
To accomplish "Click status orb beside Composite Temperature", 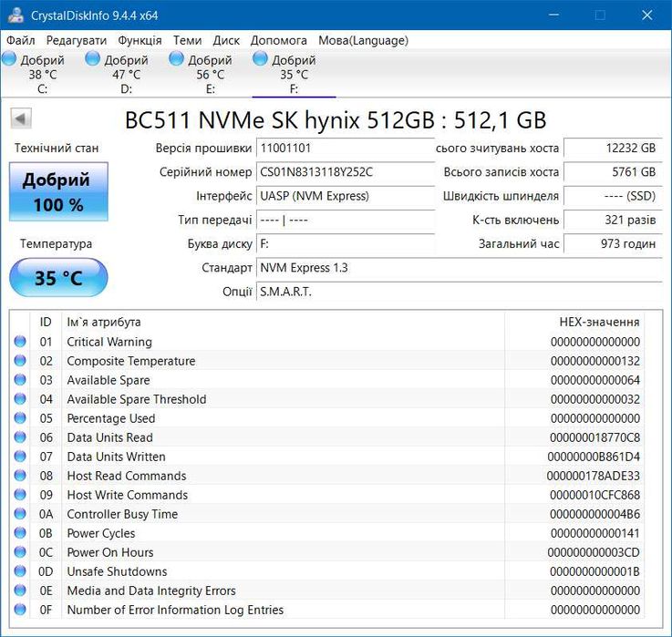I will coord(20,361).
